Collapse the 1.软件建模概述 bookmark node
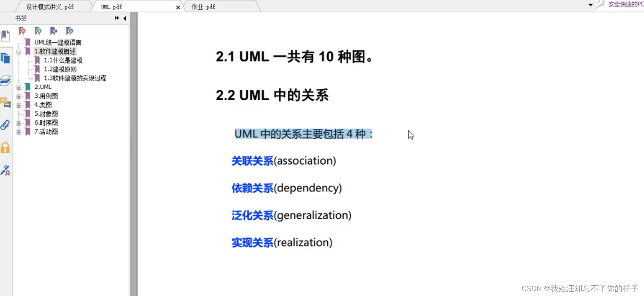The width and height of the screenshot is (644, 296). pyautogui.click(x=19, y=52)
